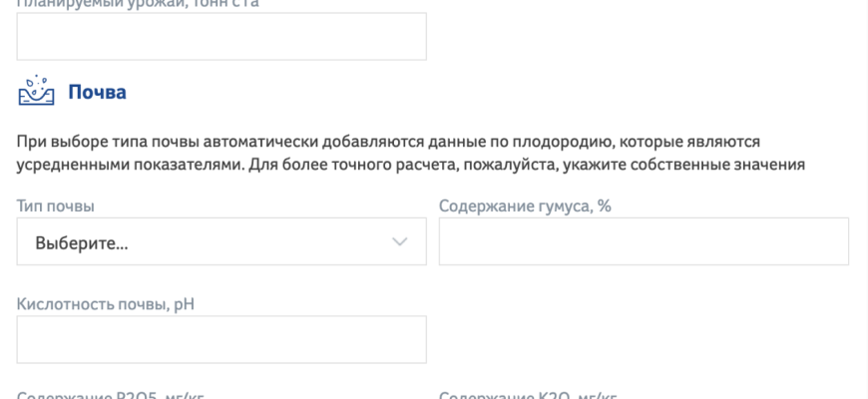This screenshot has width=868, height=399.
Task: Focus the Содержание гумуса, % input field
Action: point(644,241)
